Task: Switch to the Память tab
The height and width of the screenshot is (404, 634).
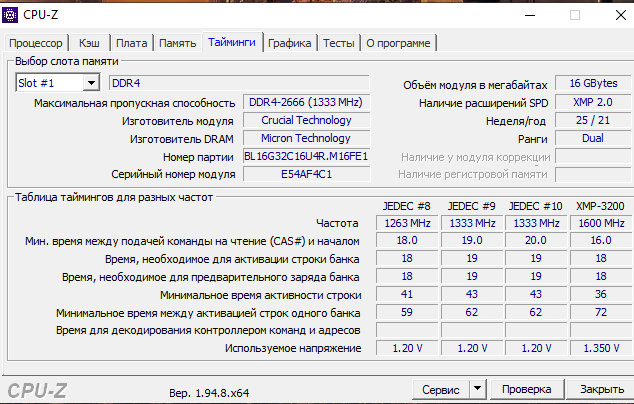Action: 178,43
